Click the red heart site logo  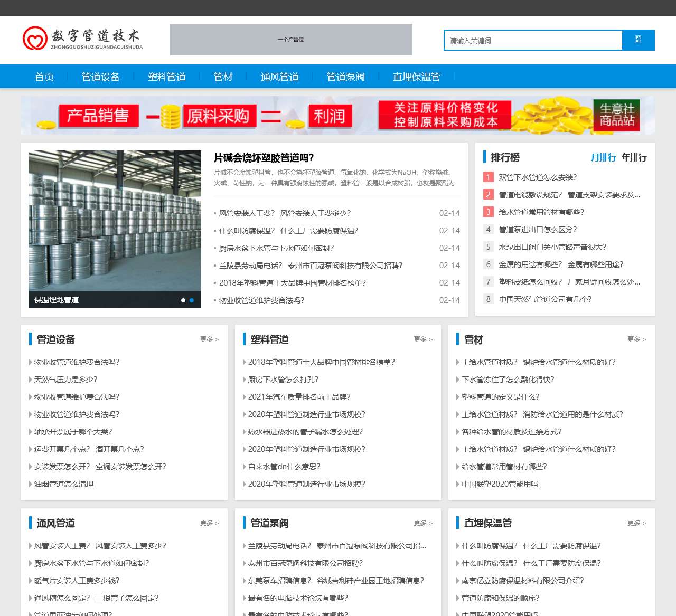[x=35, y=39]
